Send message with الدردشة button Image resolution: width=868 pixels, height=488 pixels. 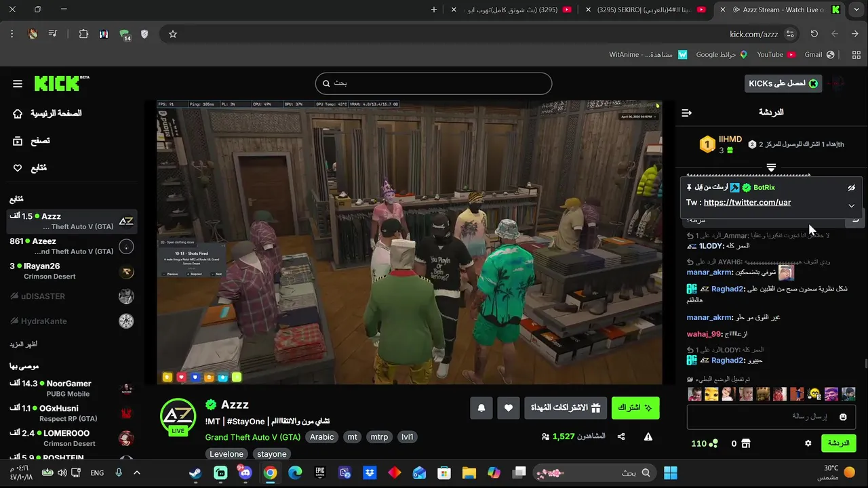pos(838,443)
